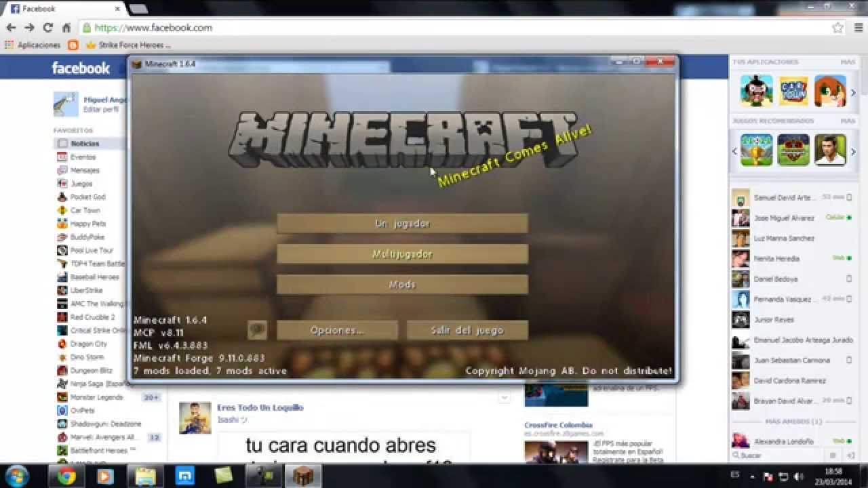Open Mensajes in the Facebook sidebar
This screenshot has height=488, width=868.
[85, 170]
